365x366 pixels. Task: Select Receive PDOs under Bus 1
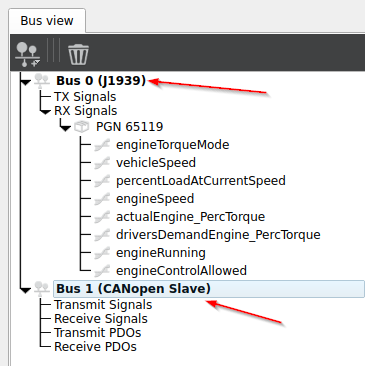coord(95,347)
